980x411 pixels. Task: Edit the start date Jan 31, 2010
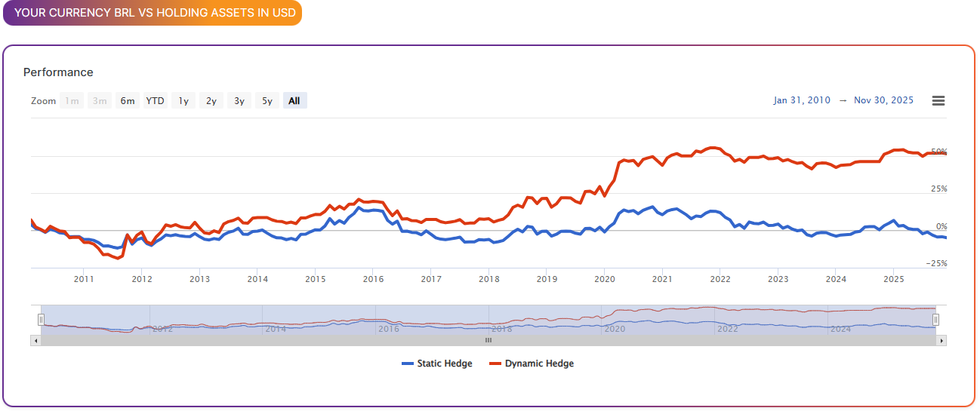click(x=801, y=100)
